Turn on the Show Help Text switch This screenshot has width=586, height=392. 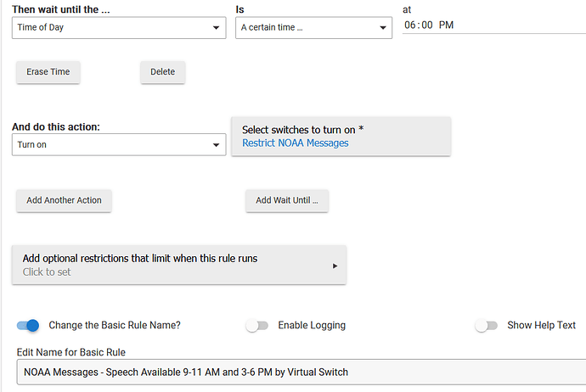coord(486,325)
